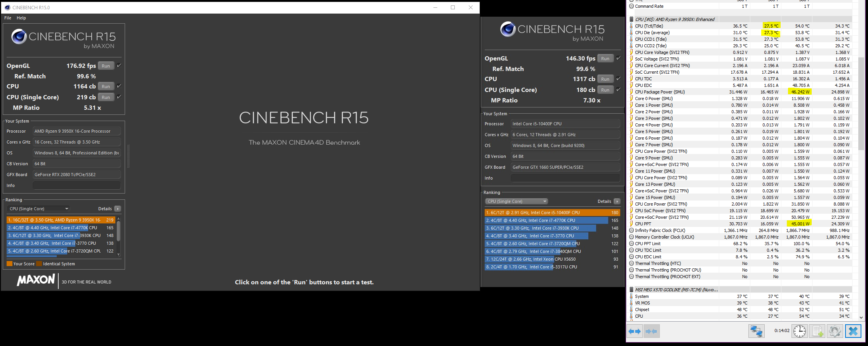
Task: Run CPU test showing 1317 cb
Action: coord(605,79)
